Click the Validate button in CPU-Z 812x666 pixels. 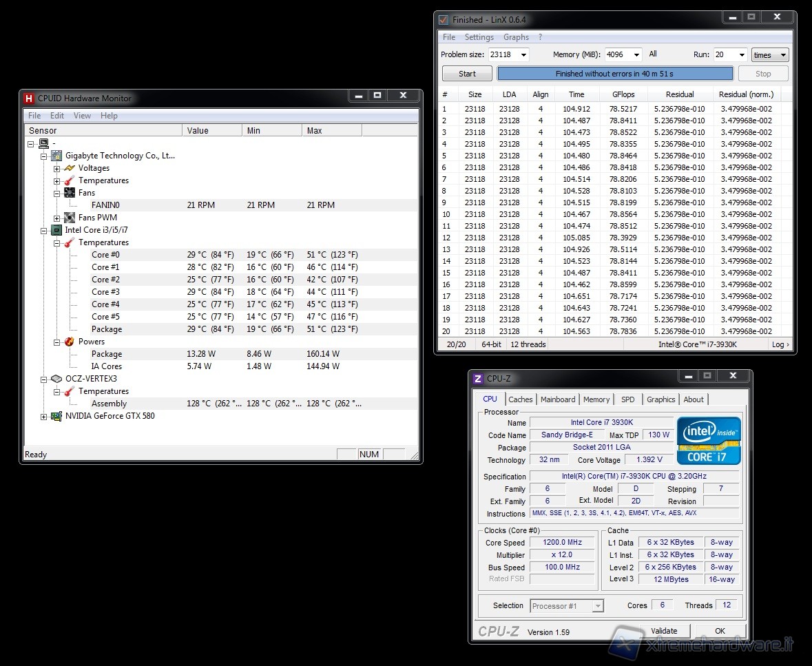(664, 631)
